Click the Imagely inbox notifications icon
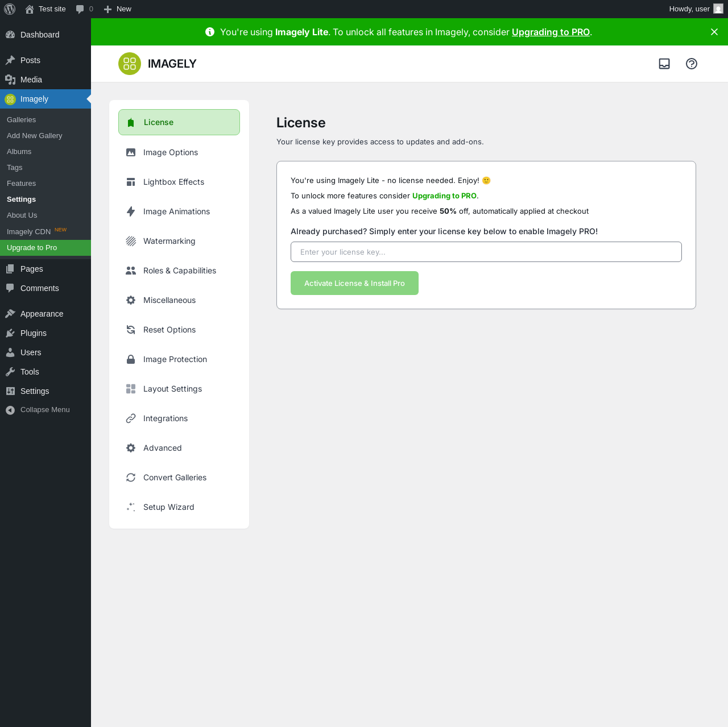Viewport: 728px width, 727px height. click(664, 64)
